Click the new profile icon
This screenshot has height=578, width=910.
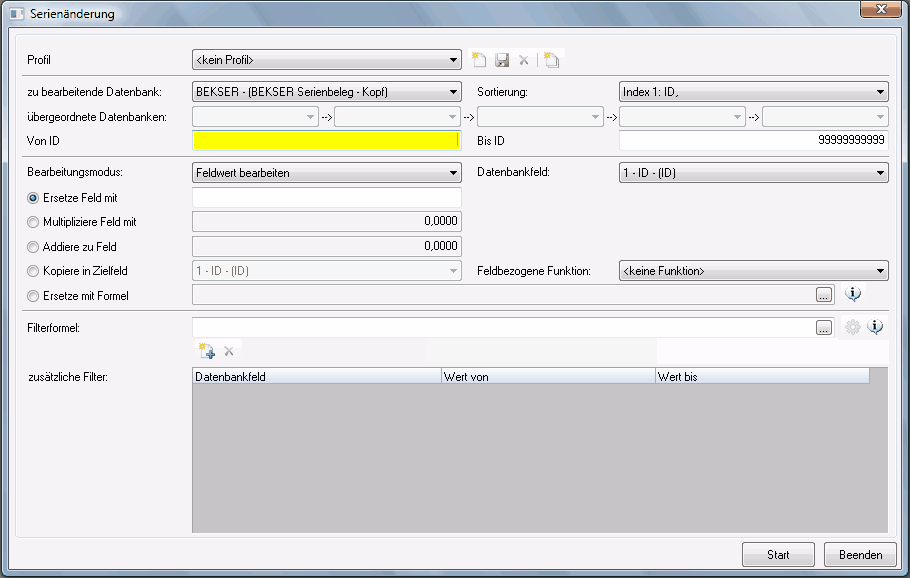pyautogui.click(x=480, y=60)
